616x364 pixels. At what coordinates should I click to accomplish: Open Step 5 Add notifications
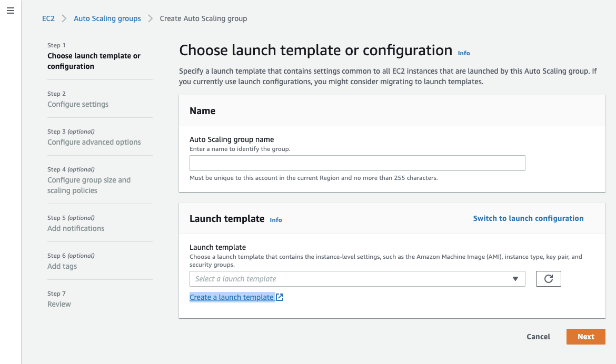[x=76, y=228]
